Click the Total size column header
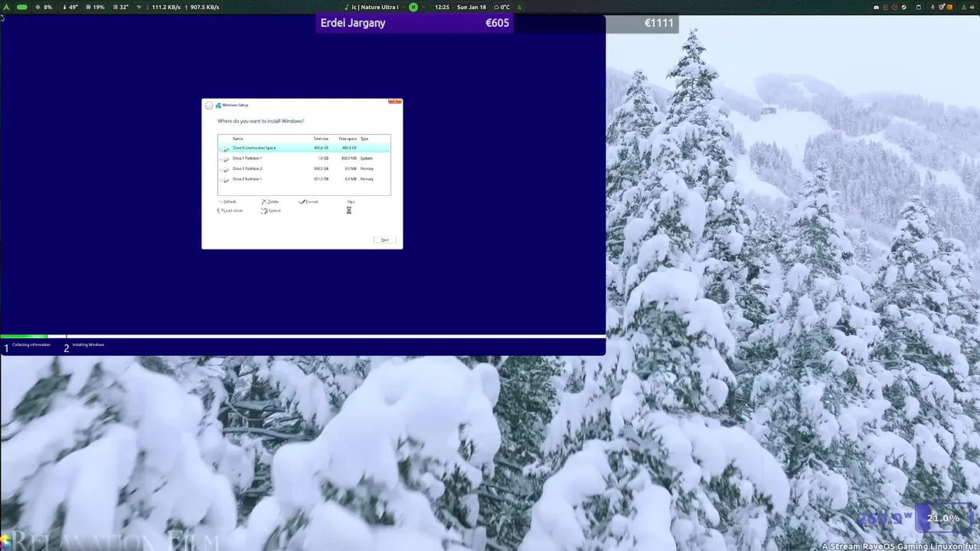 click(x=321, y=139)
